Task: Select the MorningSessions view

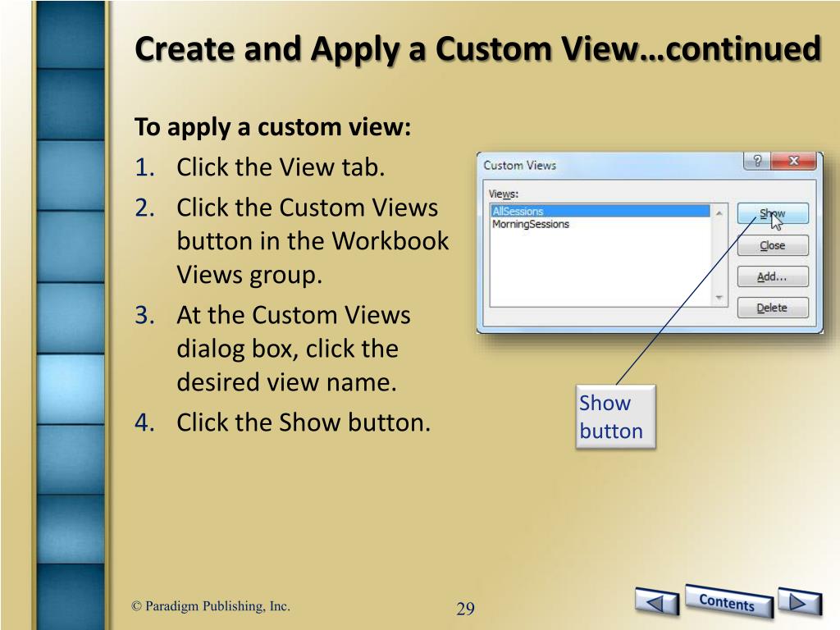Action: pyautogui.click(x=600, y=224)
